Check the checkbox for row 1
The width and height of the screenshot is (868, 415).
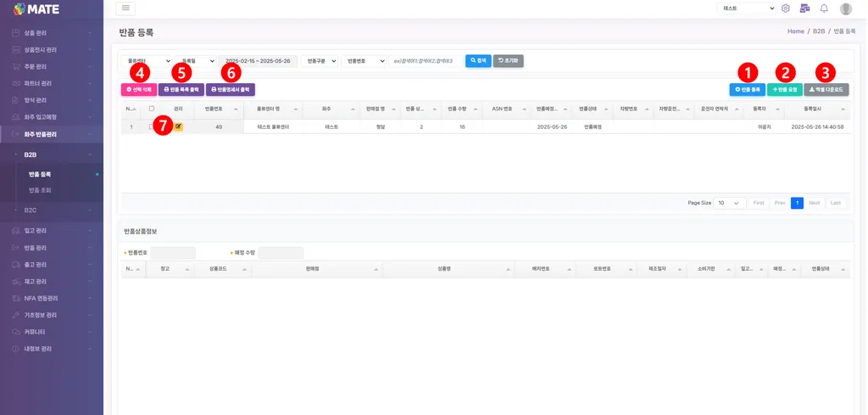tap(151, 127)
